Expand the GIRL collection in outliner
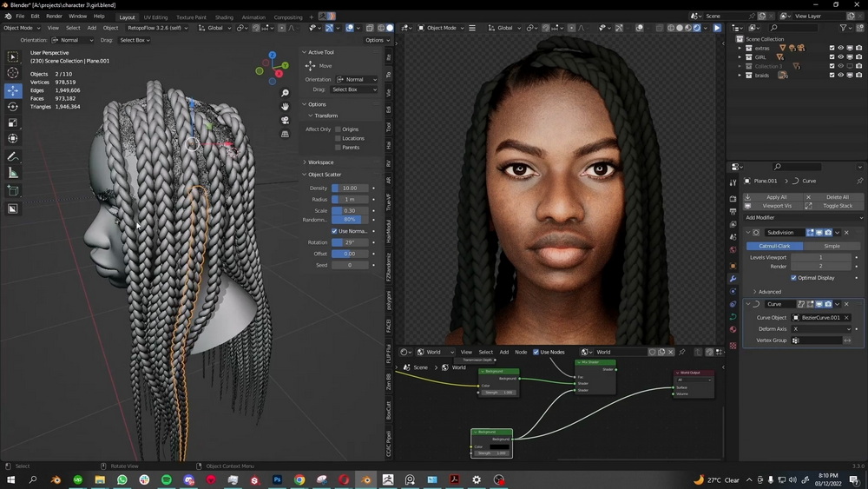Image resolution: width=868 pixels, height=489 pixels. pos(740,57)
